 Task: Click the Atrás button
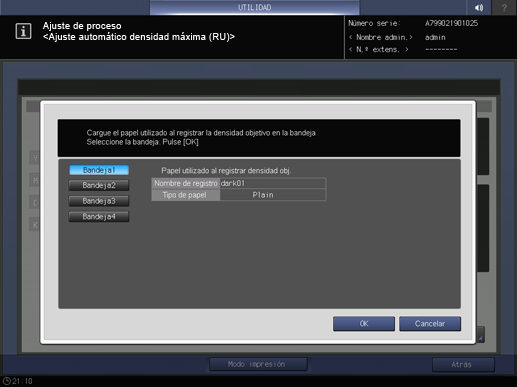point(463,365)
